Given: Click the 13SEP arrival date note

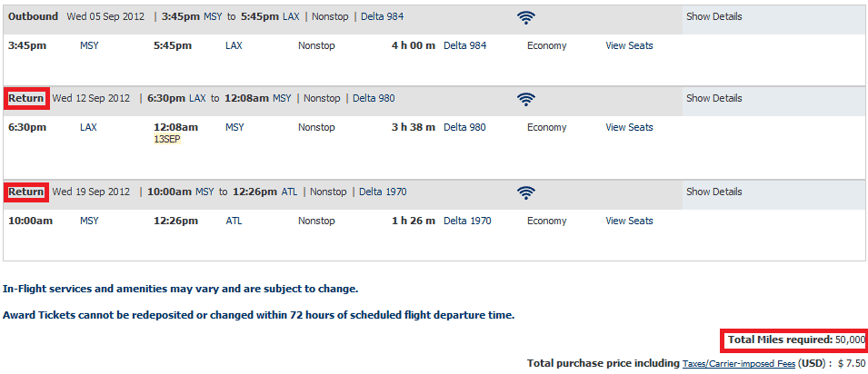Looking at the screenshot, I should click(x=167, y=140).
